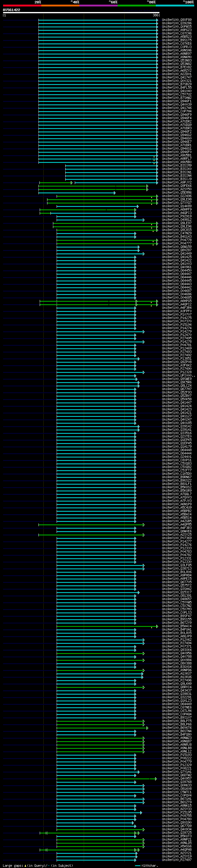Click hit label UniRef100_A9PGZ3
Viewport: 197px width, 868px height.
[x=177, y=30]
